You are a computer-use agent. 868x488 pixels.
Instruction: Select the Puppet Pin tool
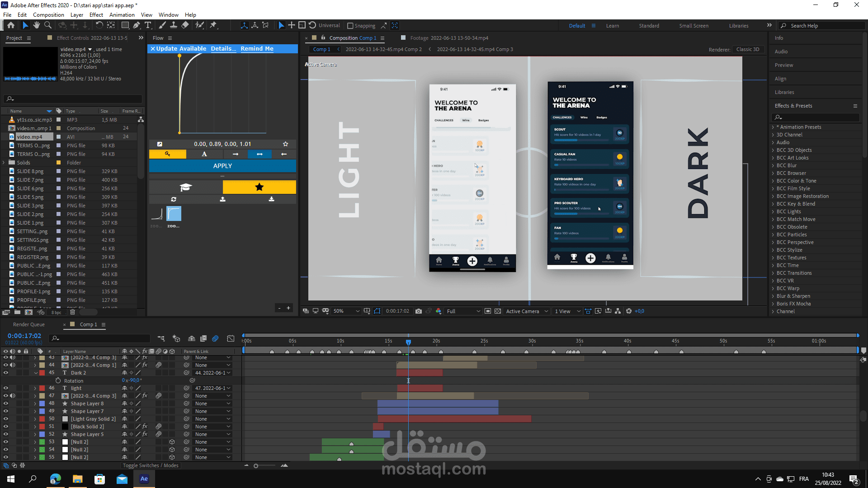coord(213,25)
